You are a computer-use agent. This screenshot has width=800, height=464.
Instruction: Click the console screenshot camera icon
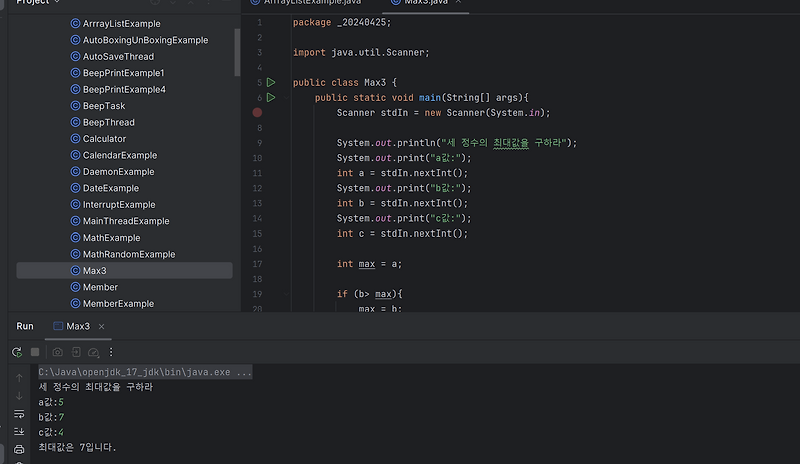click(58, 352)
